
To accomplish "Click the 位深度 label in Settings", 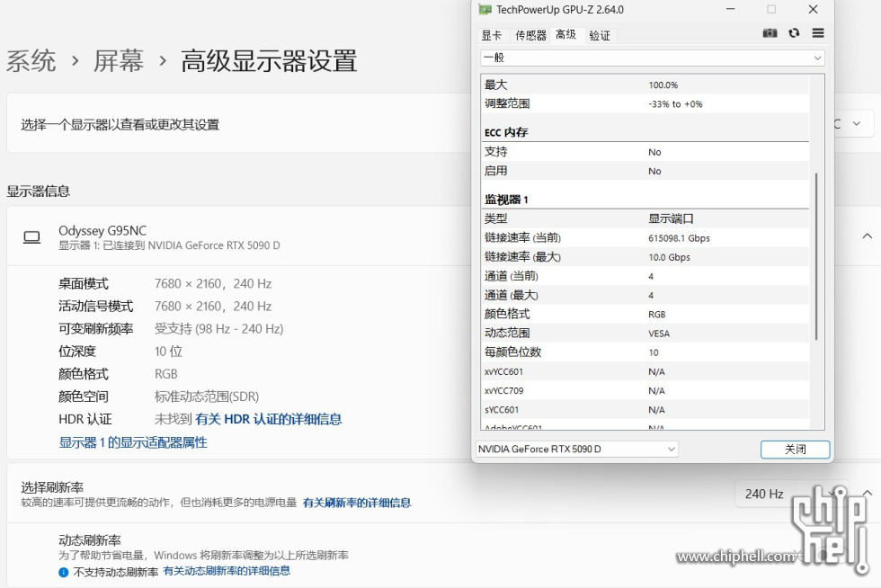I will point(77,352).
